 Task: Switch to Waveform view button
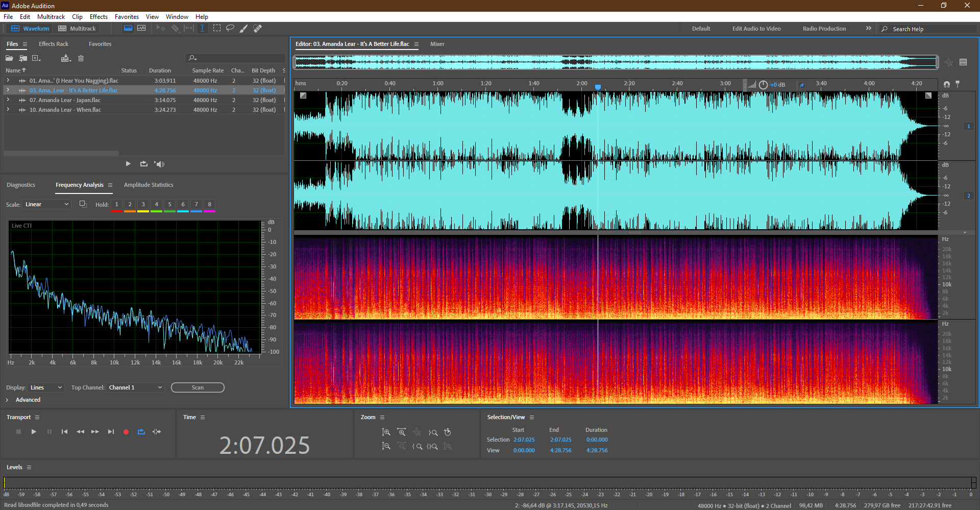[x=30, y=29]
